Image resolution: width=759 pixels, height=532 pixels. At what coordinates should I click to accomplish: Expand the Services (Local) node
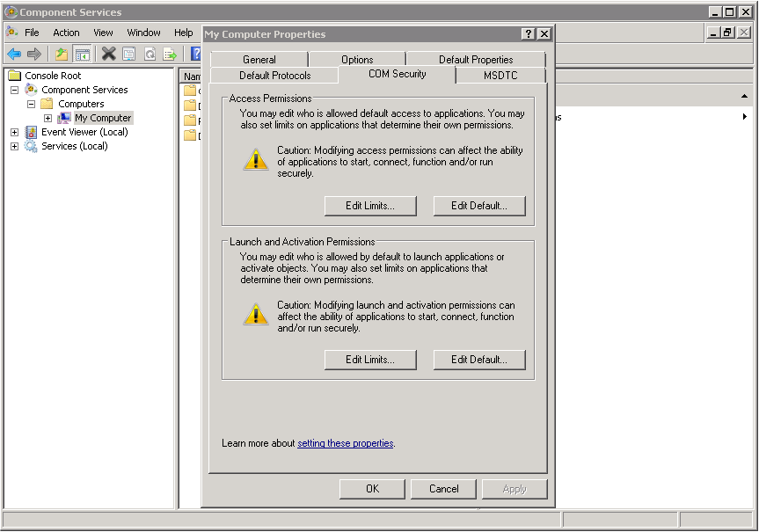pyautogui.click(x=14, y=146)
